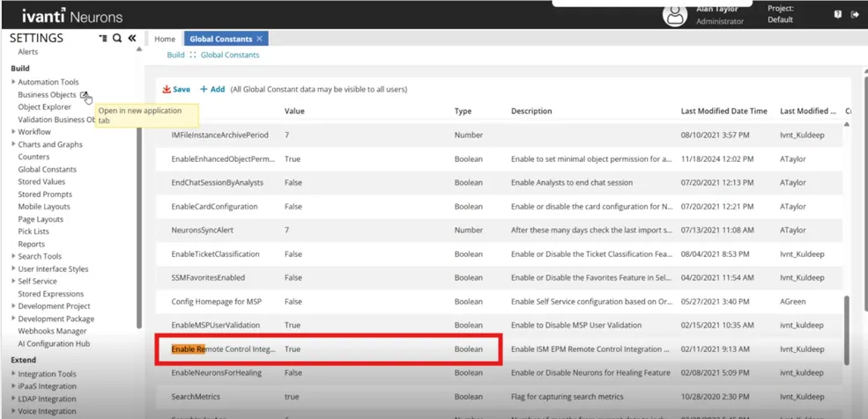Click the settings tree list icon
Viewport: 868px width, 419px height.
pyautogui.click(x=103, y=38)
